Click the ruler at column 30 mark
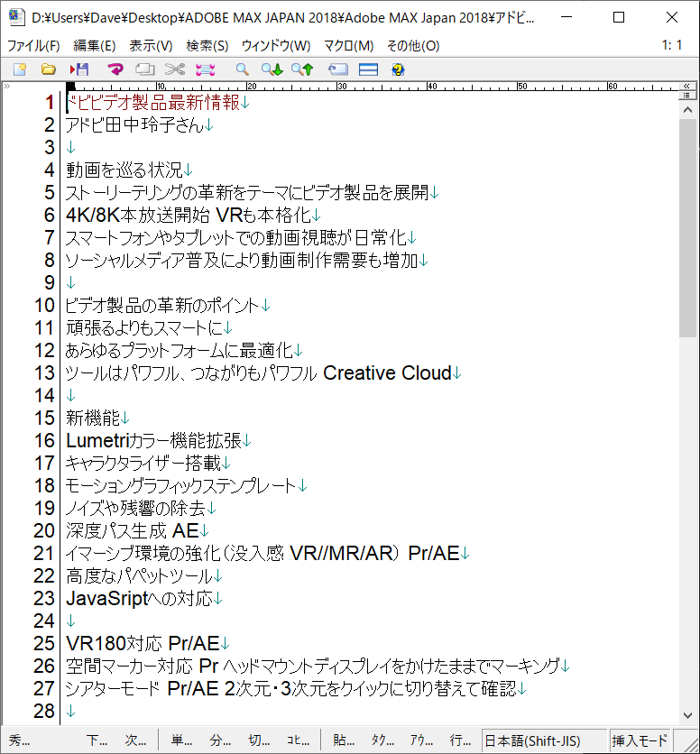 pos(341,87)
